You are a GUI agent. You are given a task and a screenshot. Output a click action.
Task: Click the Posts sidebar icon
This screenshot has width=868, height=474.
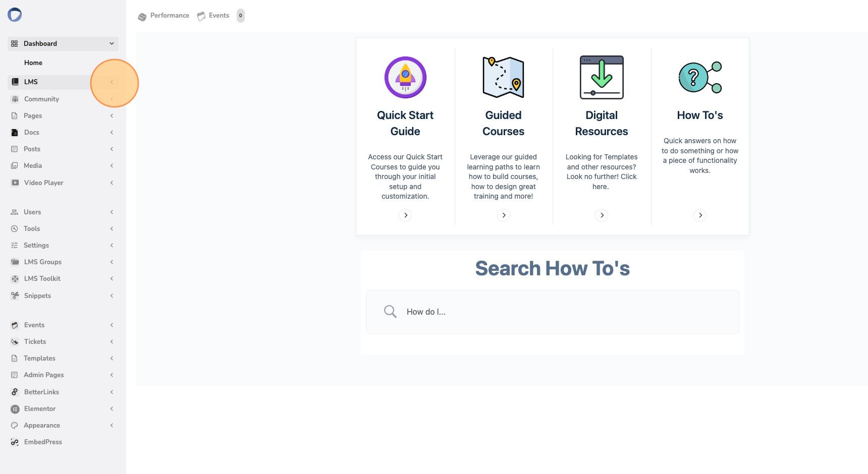point(15,149)
